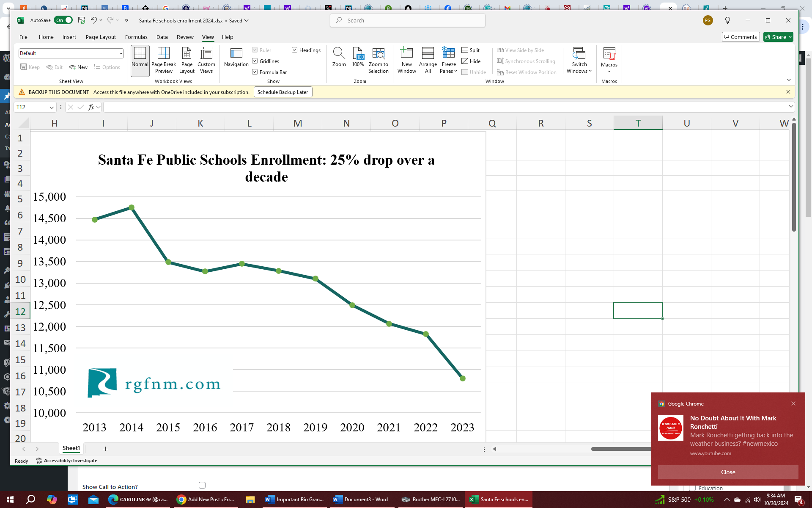Uncheck the Gridlines checkbox
This screenshot has width=812, height=508.
click(255, 61)
